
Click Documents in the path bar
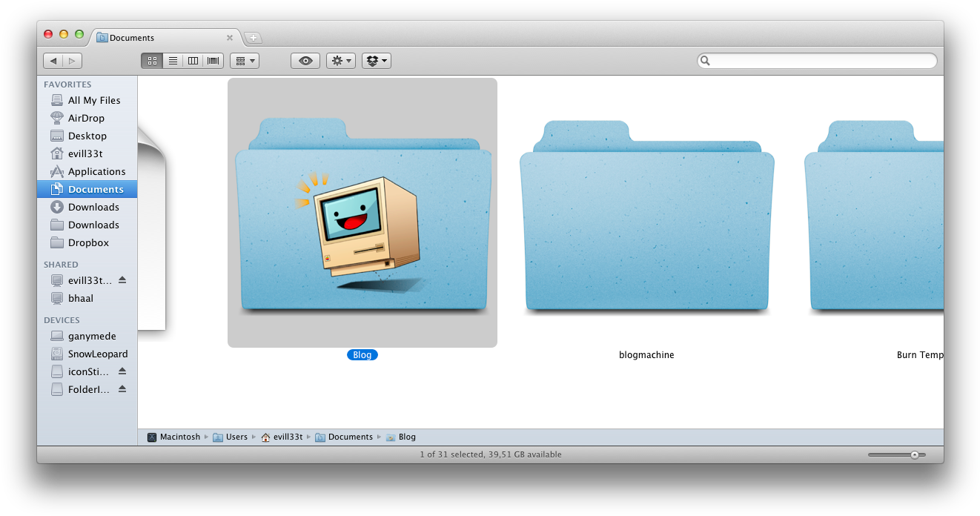click(344, 437)
